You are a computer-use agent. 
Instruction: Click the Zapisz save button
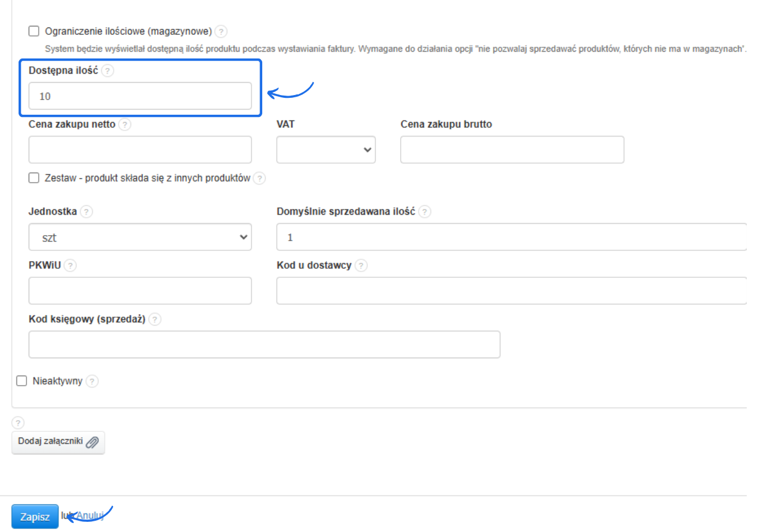pyautogui.click(x=35, y=516)
